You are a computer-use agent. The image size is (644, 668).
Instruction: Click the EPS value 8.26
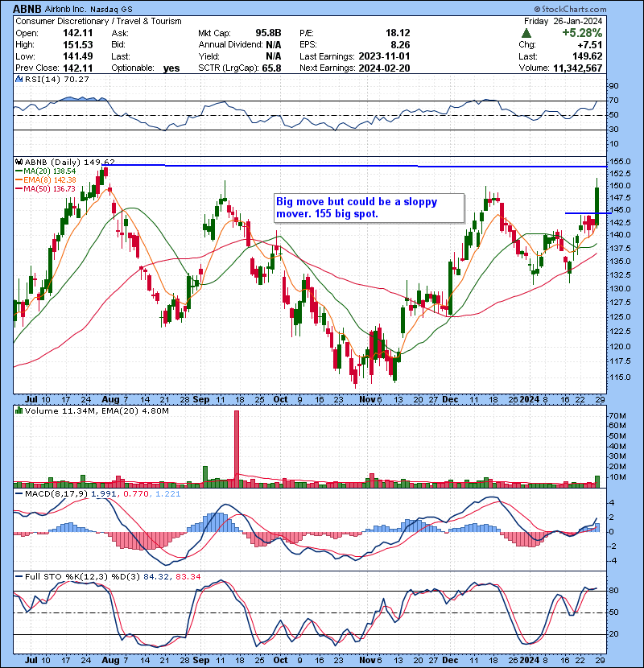[400, 45]
